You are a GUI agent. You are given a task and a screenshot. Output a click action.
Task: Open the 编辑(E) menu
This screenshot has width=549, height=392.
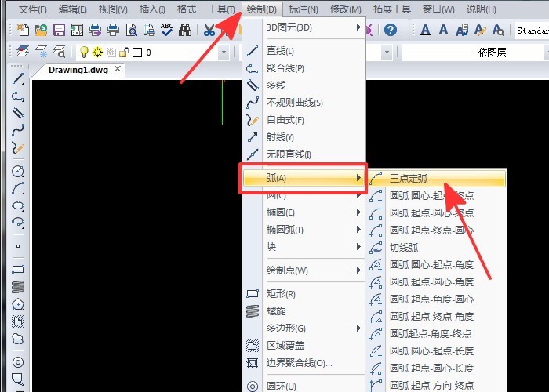click(x=72, y=9)
